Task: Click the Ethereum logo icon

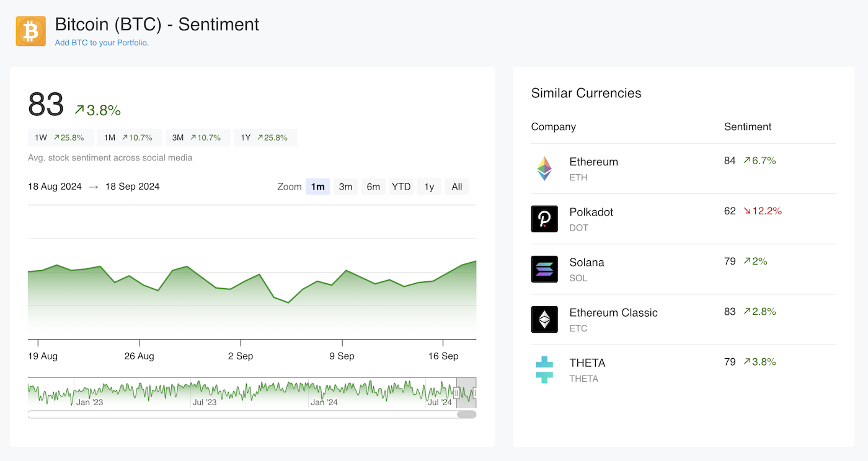Action: click(x=544, y=169)
